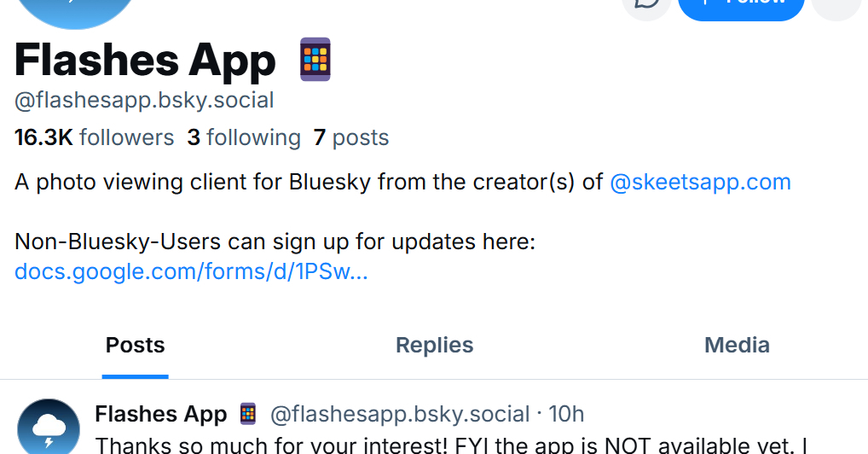Open the cloud lightning avatar on the post

[49, 428]
